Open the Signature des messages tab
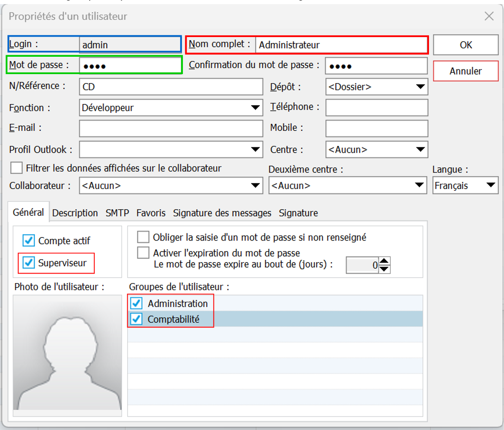 (222, 213)
